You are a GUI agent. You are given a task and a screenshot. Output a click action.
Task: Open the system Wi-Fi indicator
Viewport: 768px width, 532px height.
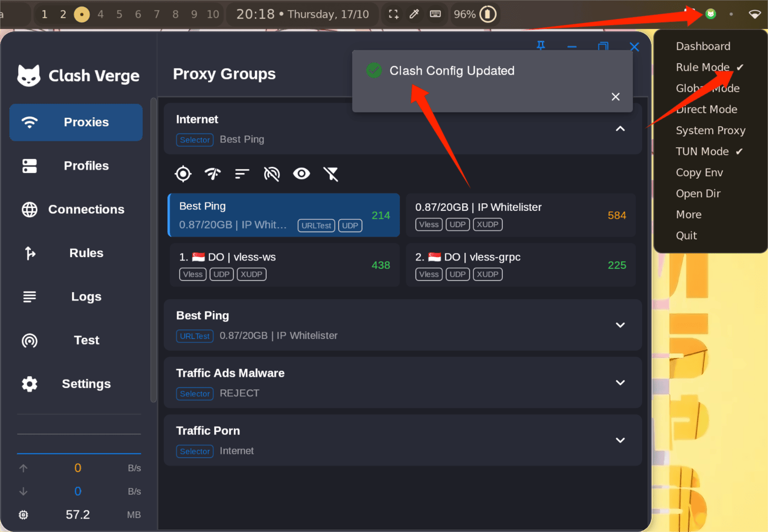click(x=754, y=14)
